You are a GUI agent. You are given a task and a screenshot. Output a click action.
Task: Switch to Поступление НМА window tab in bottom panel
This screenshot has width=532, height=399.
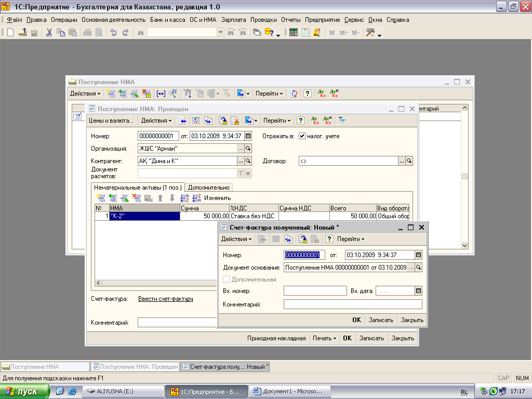[x=45, y=367]
